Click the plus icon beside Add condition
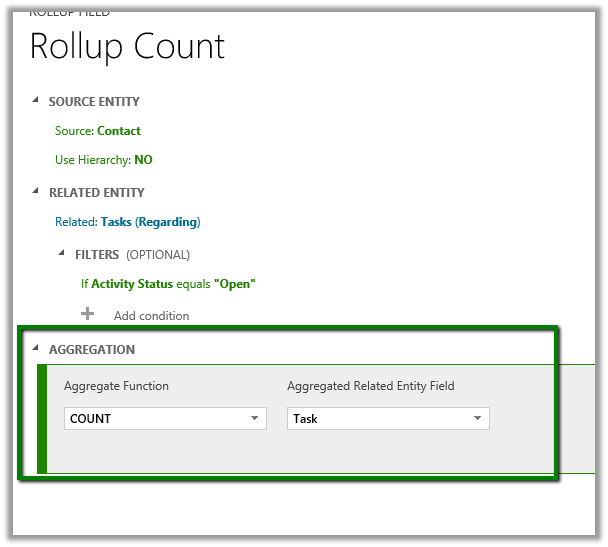 tap(88, 314)
